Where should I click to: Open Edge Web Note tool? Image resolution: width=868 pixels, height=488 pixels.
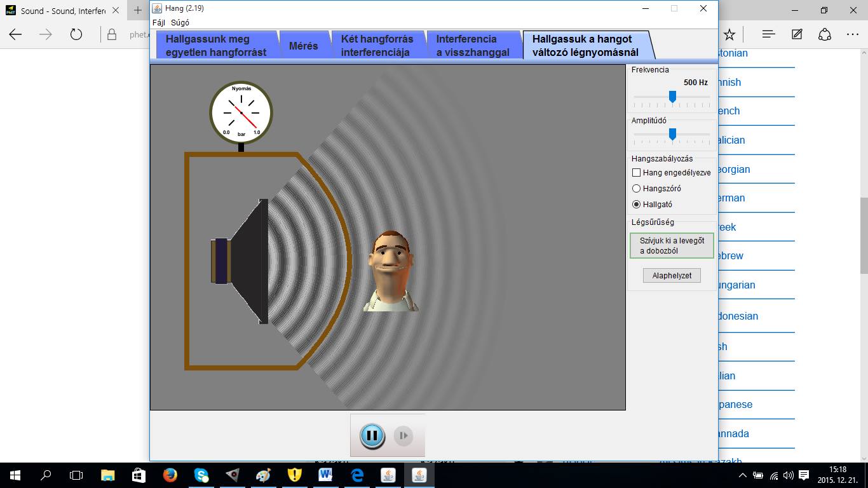(x=797, y=34)
